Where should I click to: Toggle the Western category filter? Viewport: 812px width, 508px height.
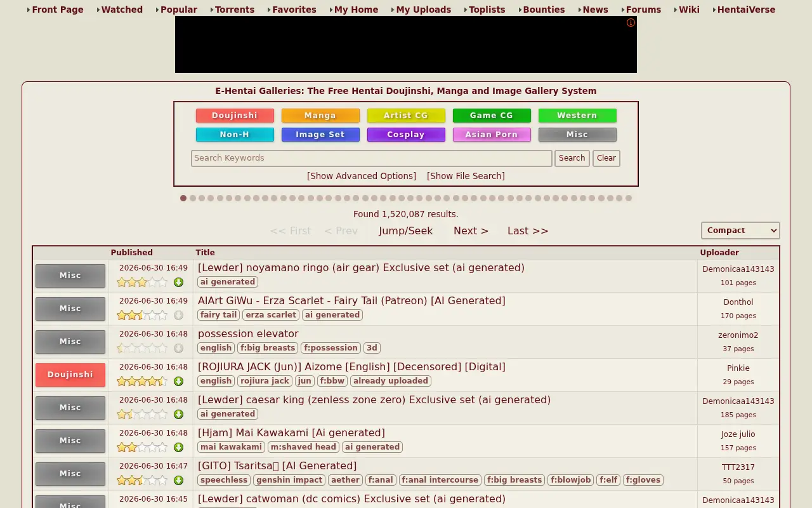click(x=577, y=116)
